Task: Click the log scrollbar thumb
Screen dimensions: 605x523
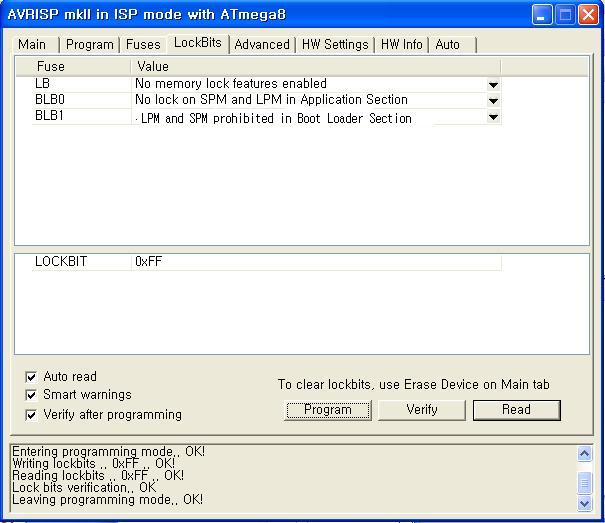Action: pyautogui.click(x=585, y=483)
